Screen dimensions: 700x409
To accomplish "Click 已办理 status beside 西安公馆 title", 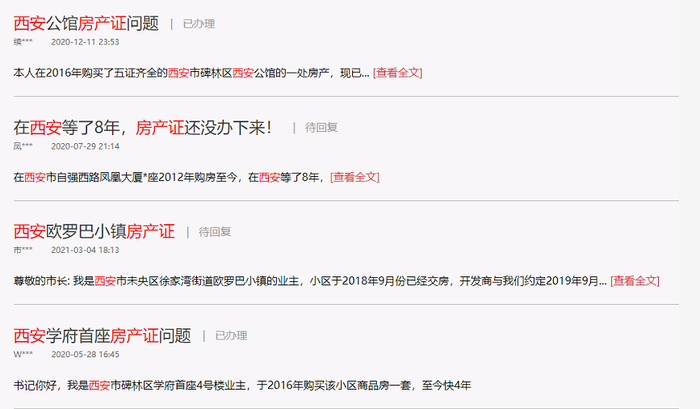I will tap(199, 24).
